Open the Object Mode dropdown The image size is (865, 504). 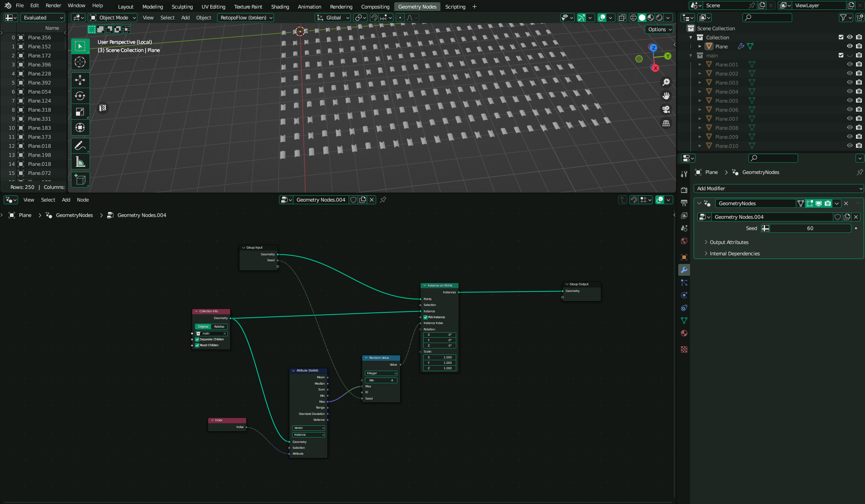point(113,18)
